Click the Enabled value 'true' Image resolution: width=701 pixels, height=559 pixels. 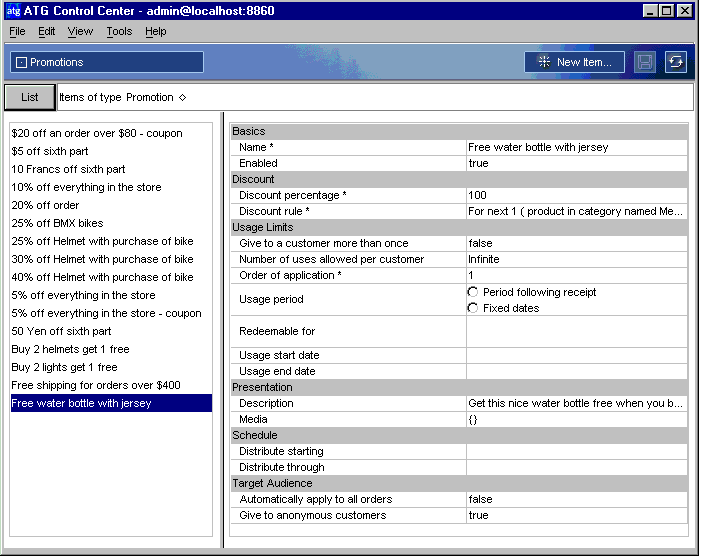[x=577, y=163]
